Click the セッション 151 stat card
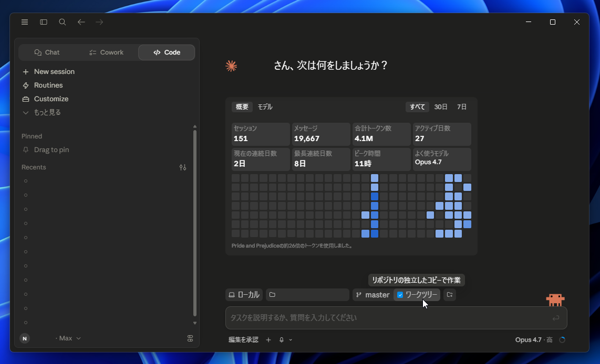600x364 pixels. (261, 134)
